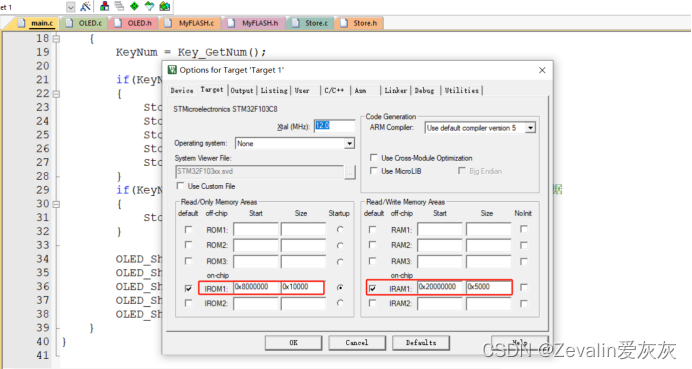Check the IROM2 default checkbox
692x369 pixels.
point(188,303)
